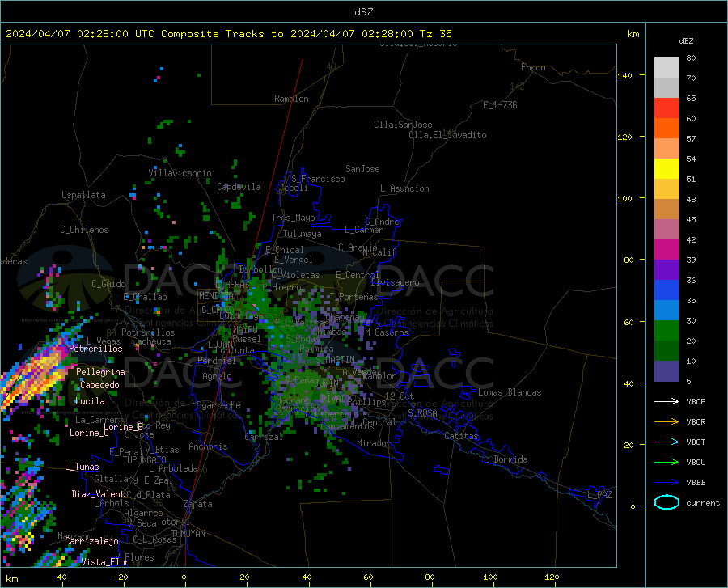Click the Ugarteche map label
This screenshot has width=728, height=588.
tap(218, 405)
